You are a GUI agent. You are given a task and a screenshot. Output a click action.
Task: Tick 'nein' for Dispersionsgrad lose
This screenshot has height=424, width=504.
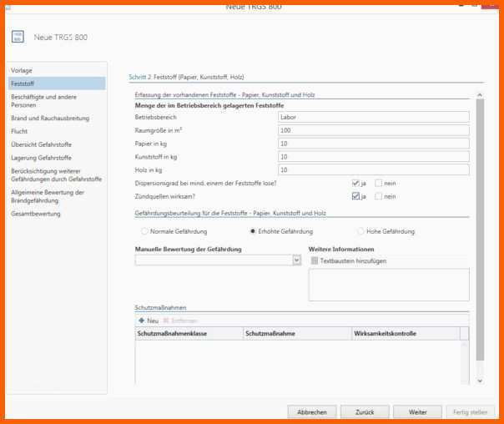(379, 183)
